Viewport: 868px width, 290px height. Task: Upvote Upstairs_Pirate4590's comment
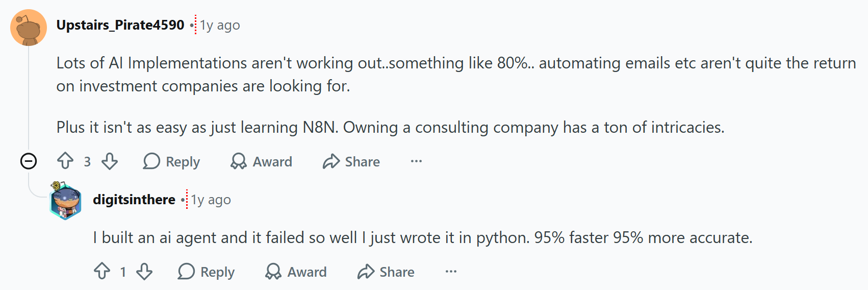[65, 161]
